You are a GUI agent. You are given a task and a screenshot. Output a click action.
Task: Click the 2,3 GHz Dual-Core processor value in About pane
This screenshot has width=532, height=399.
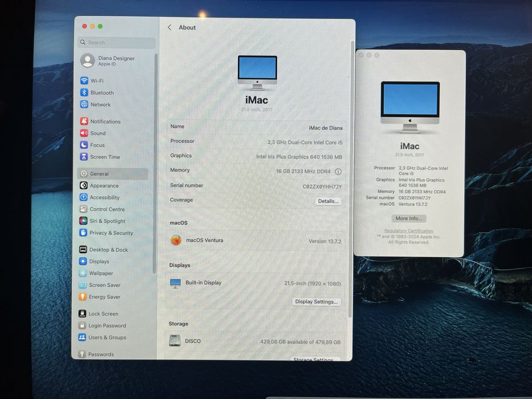click(x=304, y=142)
